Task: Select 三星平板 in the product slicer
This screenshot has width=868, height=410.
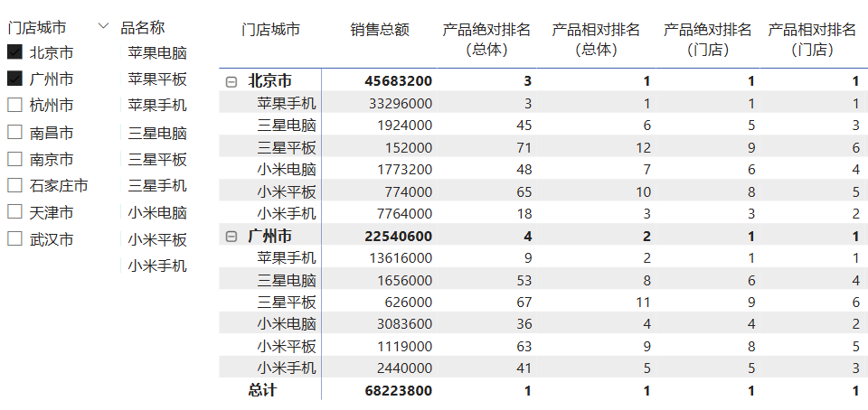Action: pos(157,159)
